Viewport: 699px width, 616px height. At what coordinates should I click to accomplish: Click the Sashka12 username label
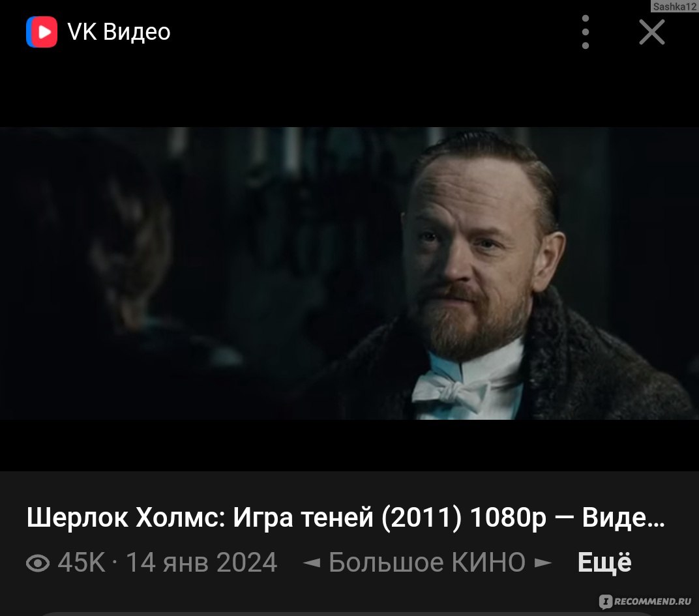[x=674, y=7]
